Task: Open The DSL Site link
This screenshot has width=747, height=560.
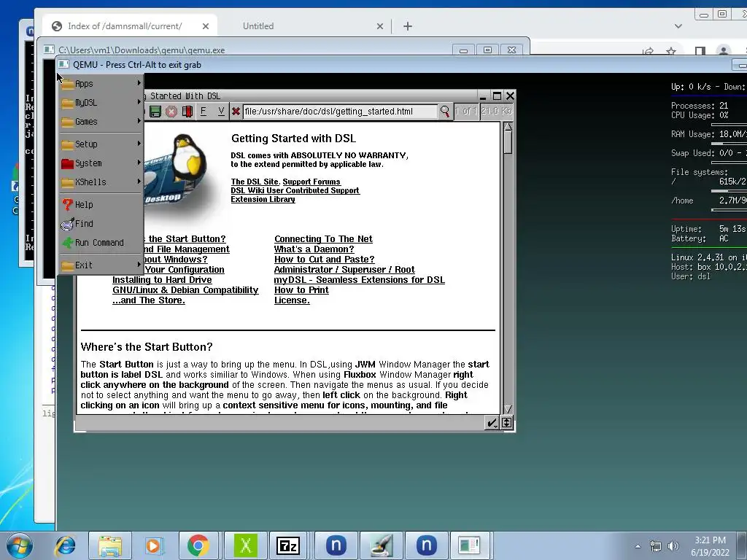Action: (255, 182)
